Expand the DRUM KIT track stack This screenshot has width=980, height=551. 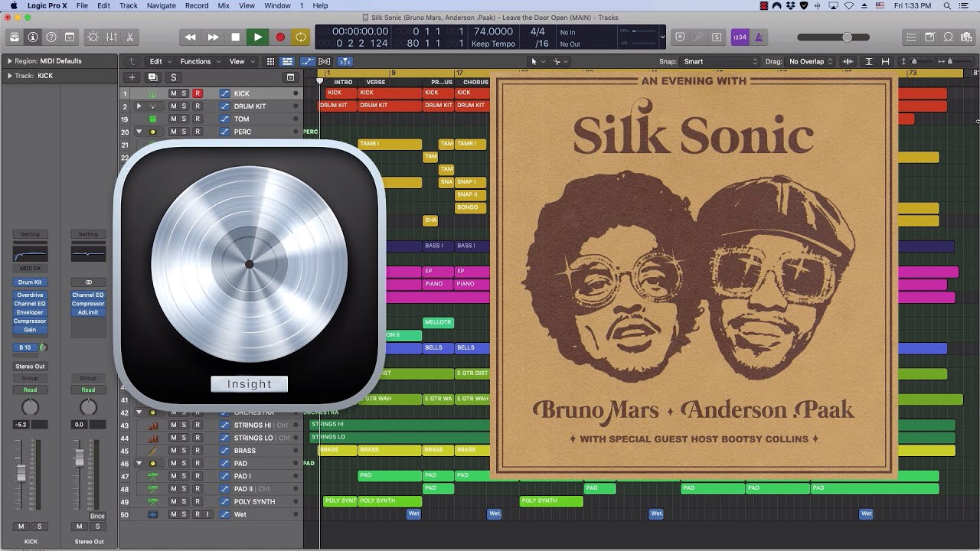pyautogui.click(x=139, y=106)
